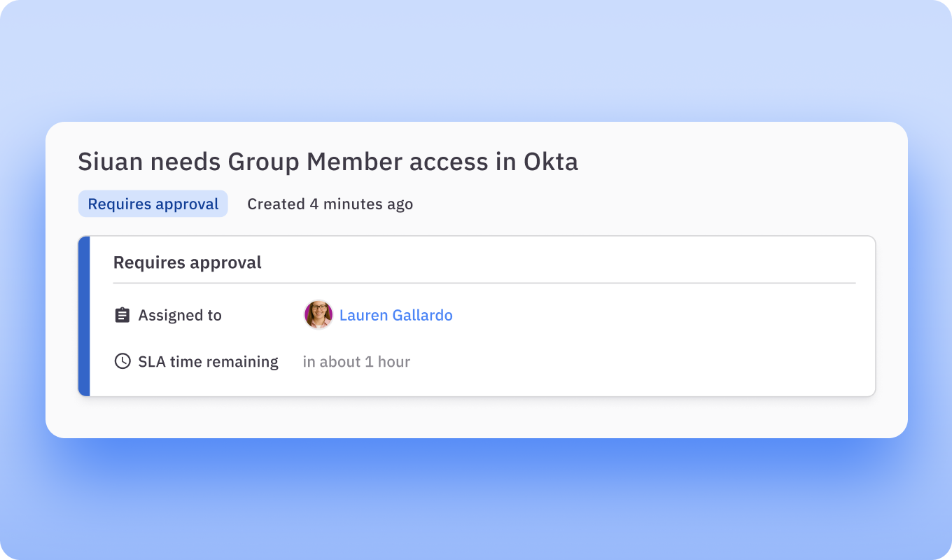Click the word access in the request title
Screen dimensions: 952x560
click(451, 162)
